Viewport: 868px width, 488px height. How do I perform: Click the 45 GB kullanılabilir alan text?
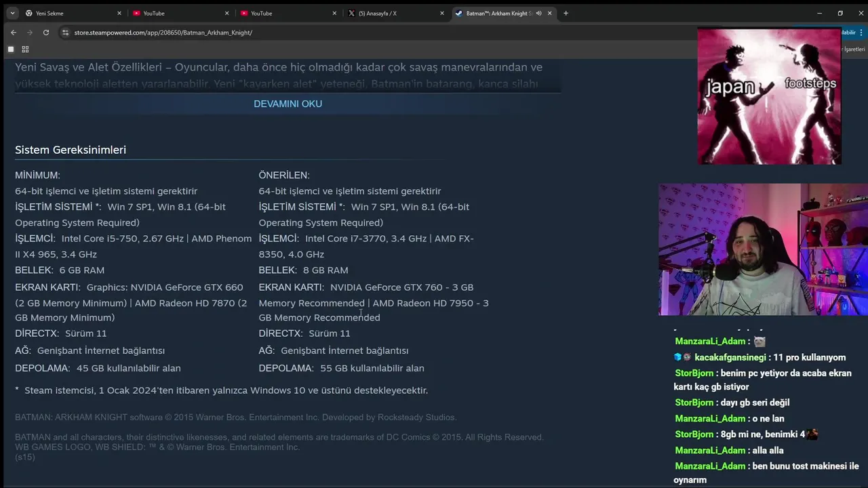128,369
